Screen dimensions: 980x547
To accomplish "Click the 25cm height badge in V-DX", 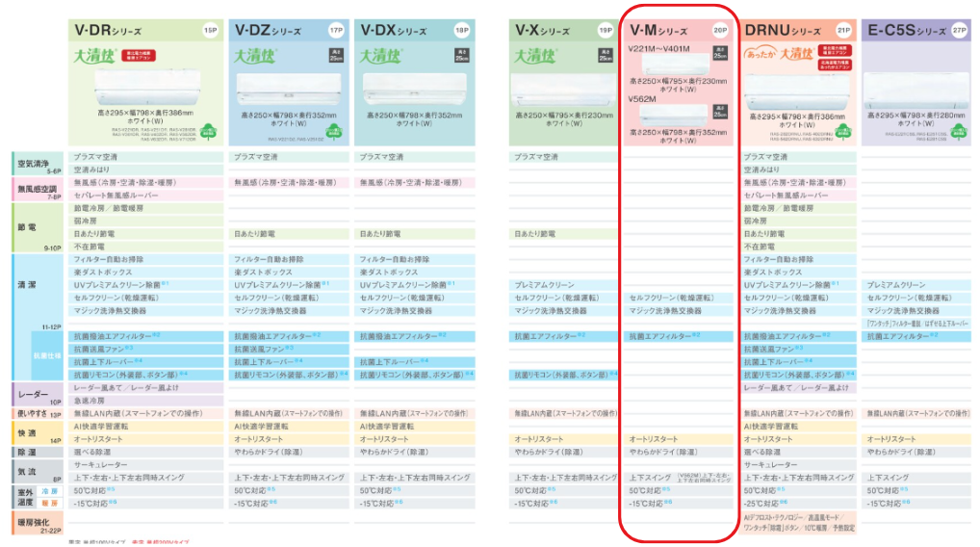I will pyautogui.click(x=462, y=56).
